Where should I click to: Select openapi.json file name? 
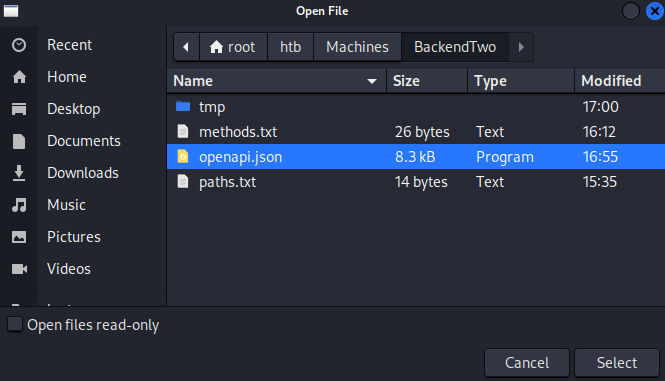click(240, 157)
